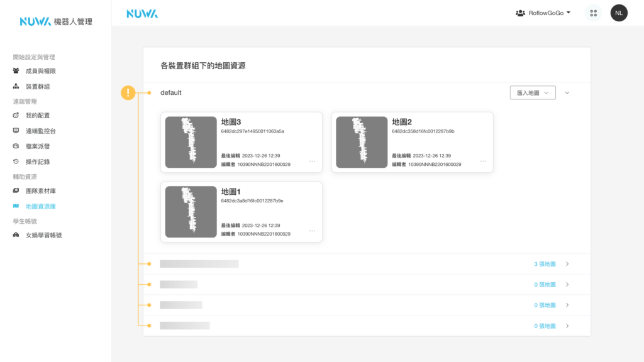644x362 pixels.
Task: Click the 地圖2 title text
Action: pos(402,122)
